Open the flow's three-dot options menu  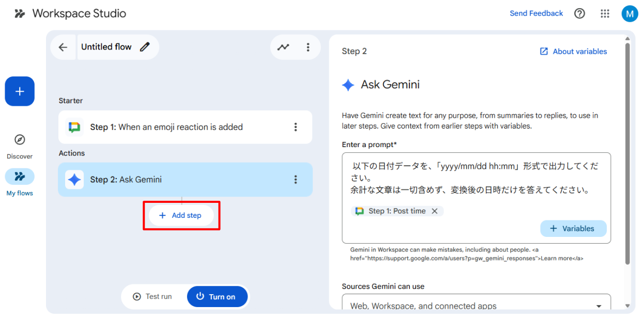(308, 47)
